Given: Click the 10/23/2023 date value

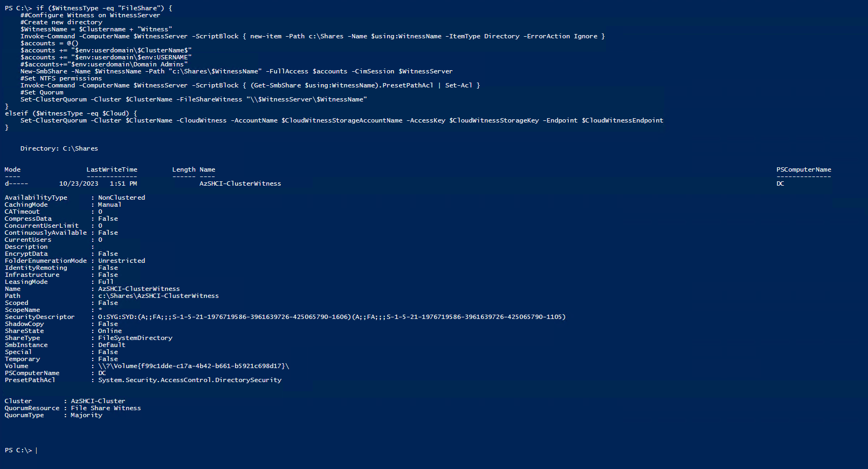Looking at the screenshot, I should (x=79, y=183).
